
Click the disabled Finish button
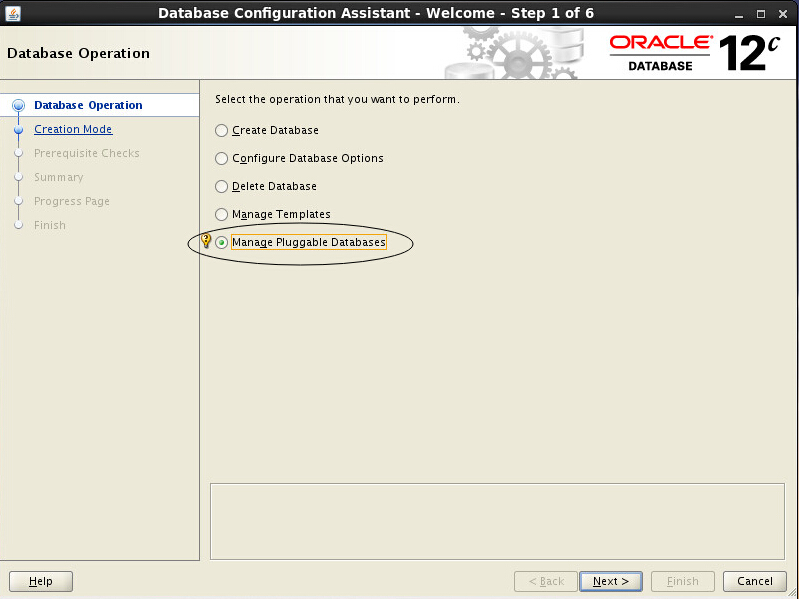682,581
